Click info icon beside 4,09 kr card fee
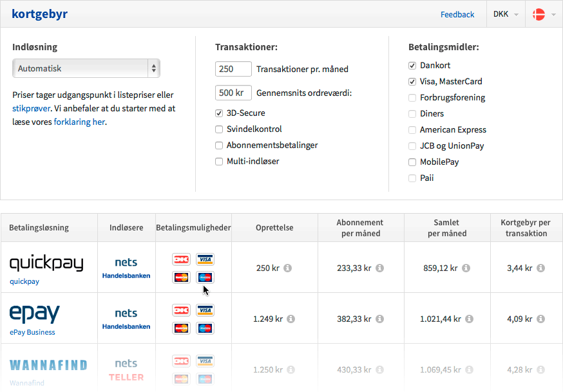This screenshot has height=392, width=563. pos(541,319)
